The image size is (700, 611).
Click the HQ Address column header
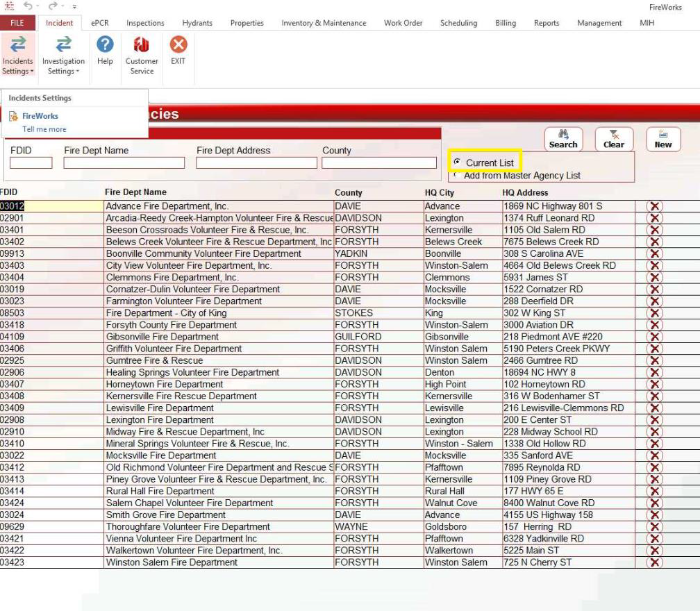(525, 193)
